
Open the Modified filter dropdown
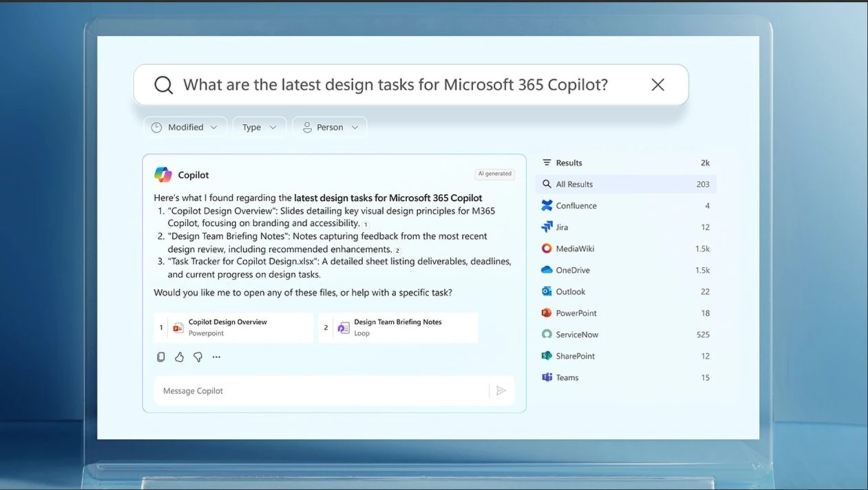185,127
